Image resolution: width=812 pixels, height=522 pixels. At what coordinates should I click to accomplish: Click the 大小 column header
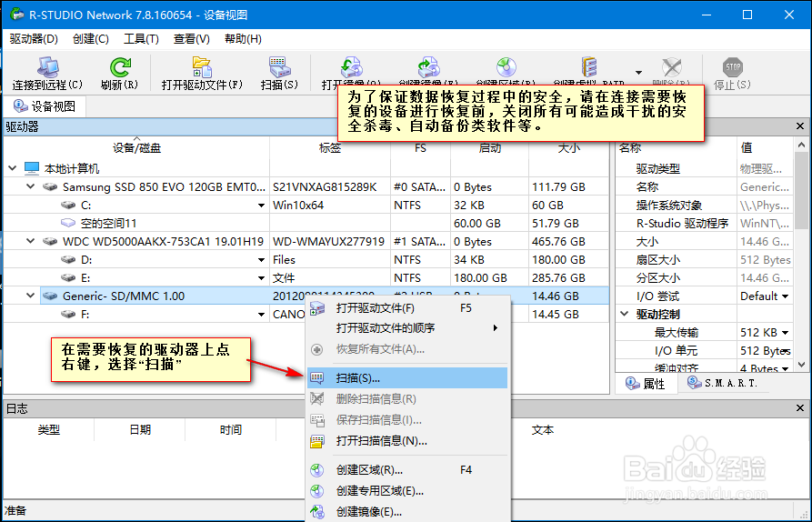[x=568, y=147]
